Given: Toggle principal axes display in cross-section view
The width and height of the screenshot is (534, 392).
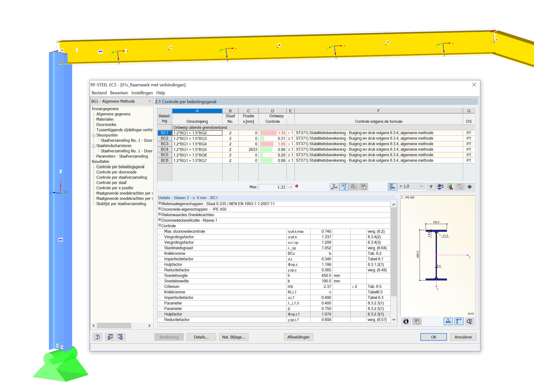Looking at the screenshot, I should click(459, 321).
